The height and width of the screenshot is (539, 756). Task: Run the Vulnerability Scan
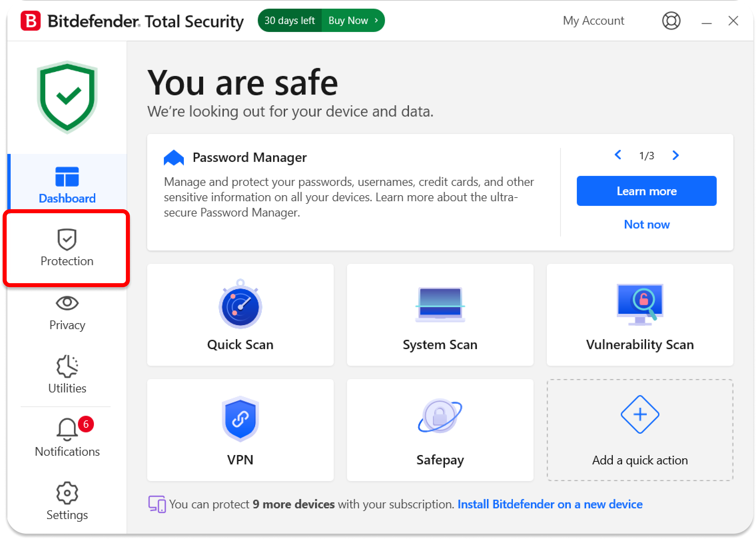(640, 315)
